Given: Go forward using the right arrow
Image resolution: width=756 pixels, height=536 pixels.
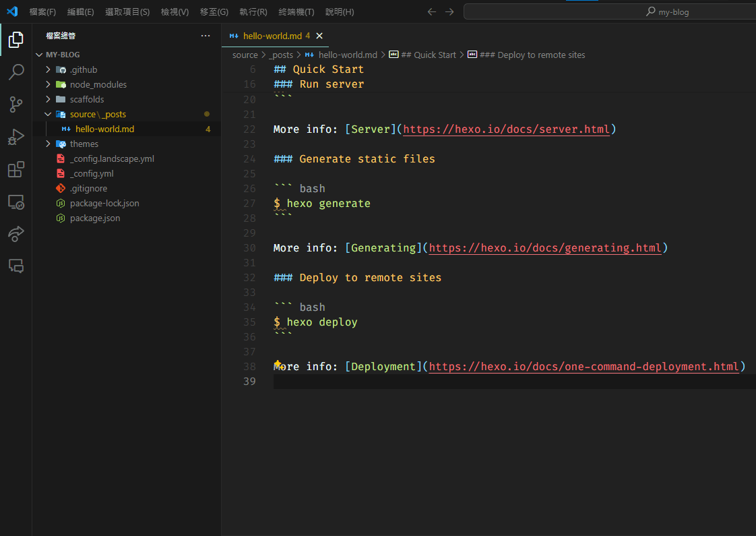Looking at the screenshot, I should point(449,11).
